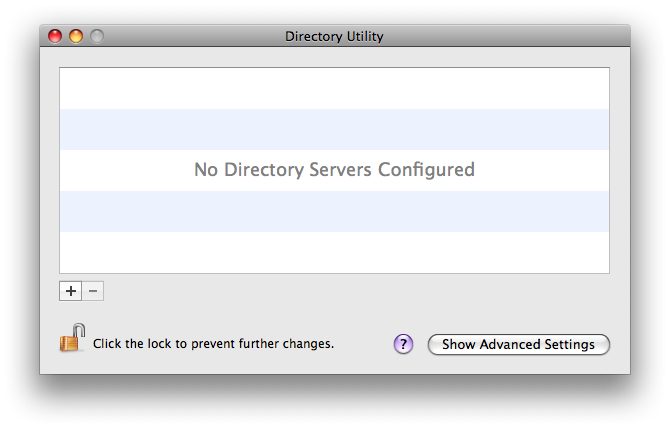Viewport: 670px width, 429px height.
Task: Click 'No Directory Servers Configured' placeholder text
Action: [334, 170]
